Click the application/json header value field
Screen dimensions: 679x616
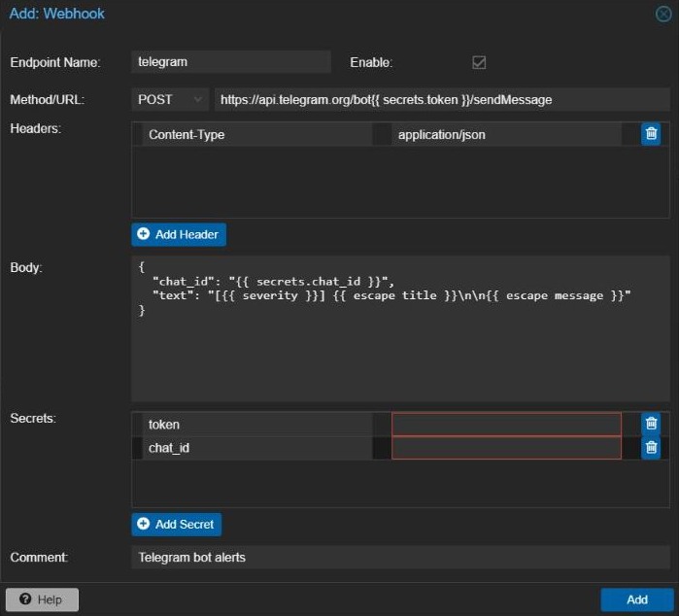[x=506, y=135]
